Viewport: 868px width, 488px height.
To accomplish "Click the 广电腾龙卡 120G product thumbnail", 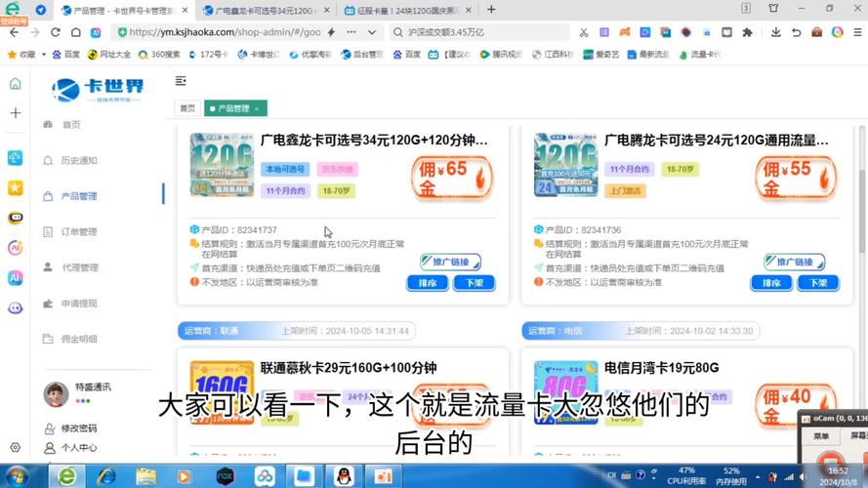I will [565, 164].
